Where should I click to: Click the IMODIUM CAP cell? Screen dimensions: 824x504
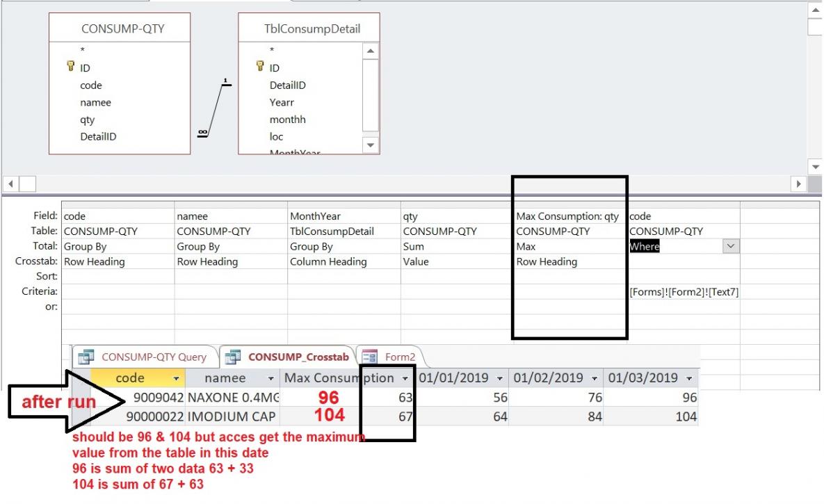click(233, 417)
